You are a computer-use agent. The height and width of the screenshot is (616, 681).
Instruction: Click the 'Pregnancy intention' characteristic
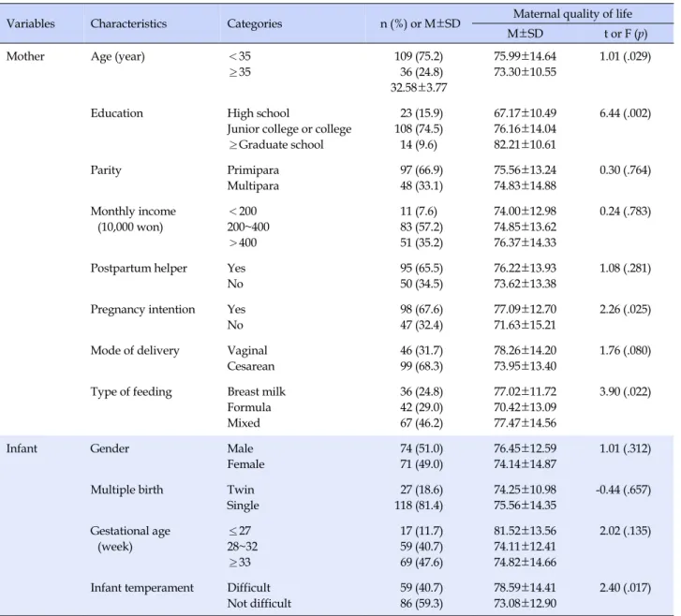click(142, 310)
